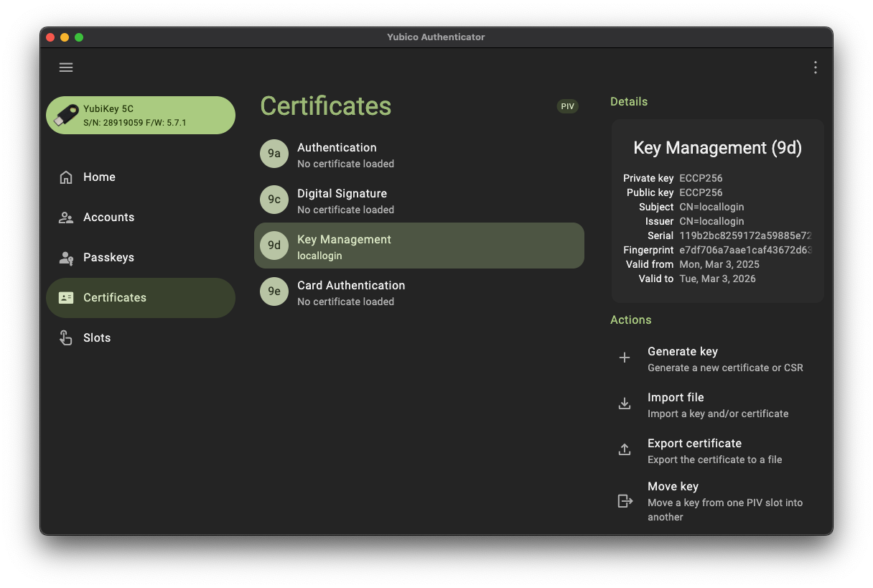Choose the Import file action
Viewport: 873px width, 588px height.
coord(717,405)
